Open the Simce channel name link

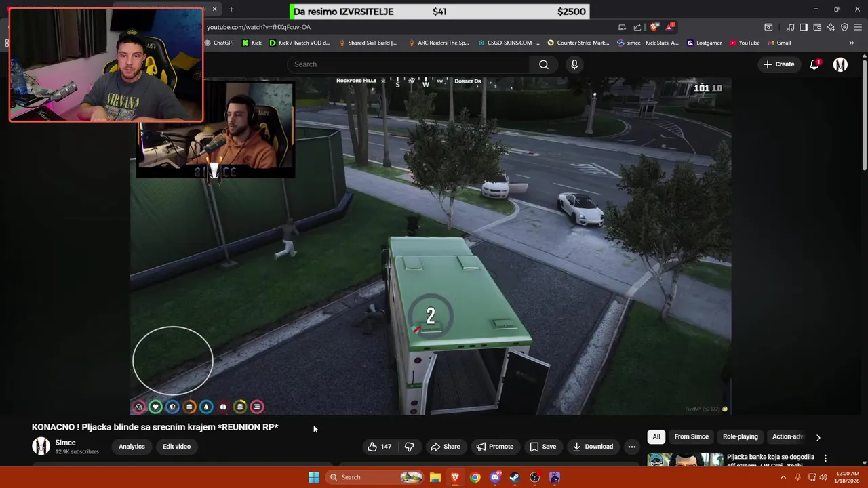tap(65, 443)
